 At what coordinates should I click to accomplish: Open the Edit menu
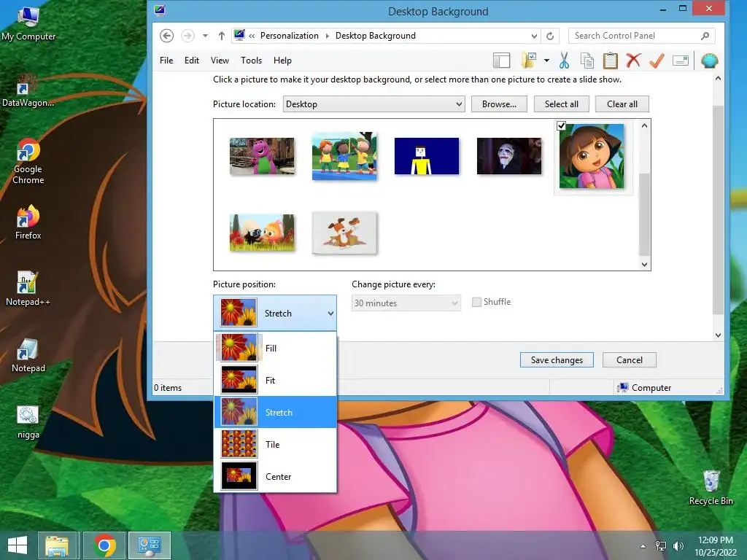(192, 61)
